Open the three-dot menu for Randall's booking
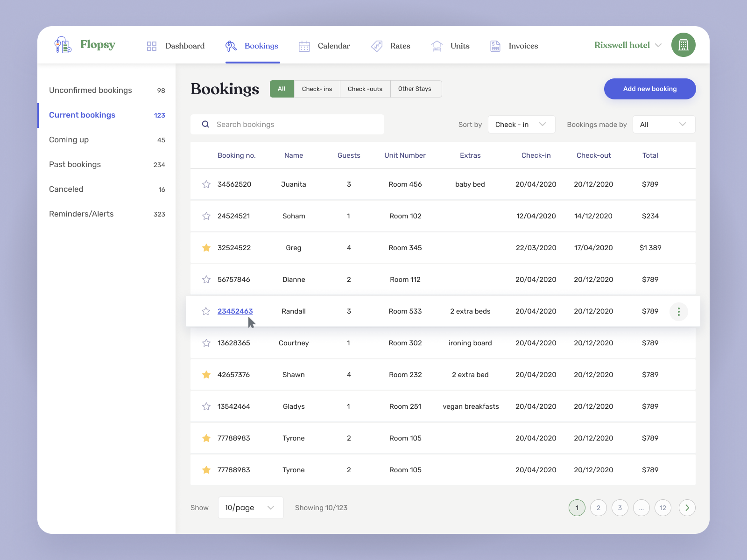Screen dimensions: 747x560 679,312
